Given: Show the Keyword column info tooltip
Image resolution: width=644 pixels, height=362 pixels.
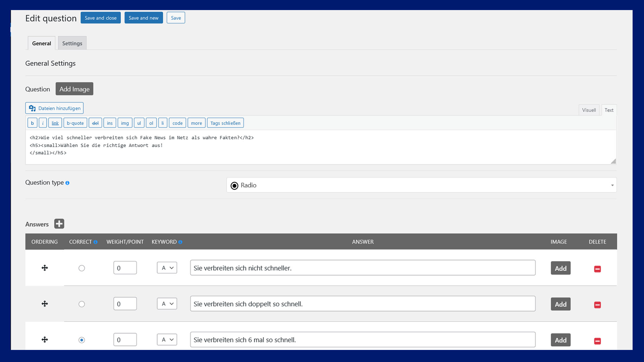Looking at the screenshot, I should [180, 242].
